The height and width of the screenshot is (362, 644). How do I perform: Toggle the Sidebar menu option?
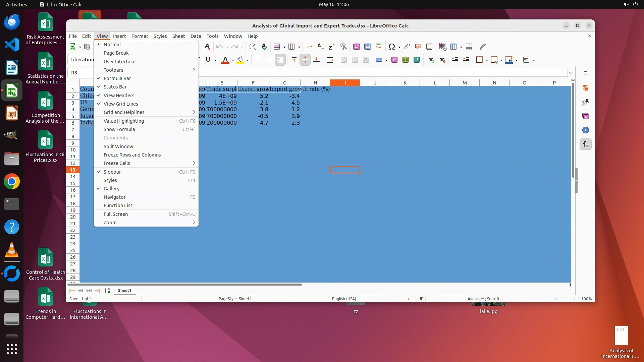tap(112, 172)
